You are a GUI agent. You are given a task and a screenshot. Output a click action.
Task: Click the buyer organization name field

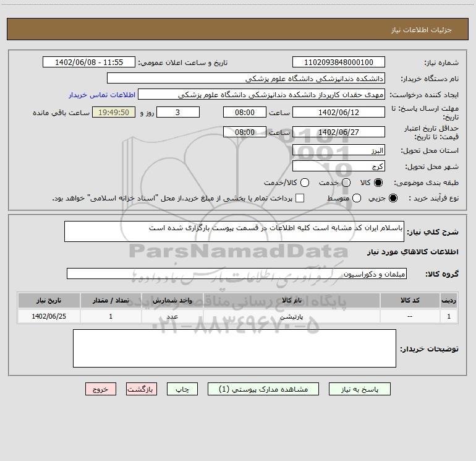pyautogui.click(x=246, y=79)
